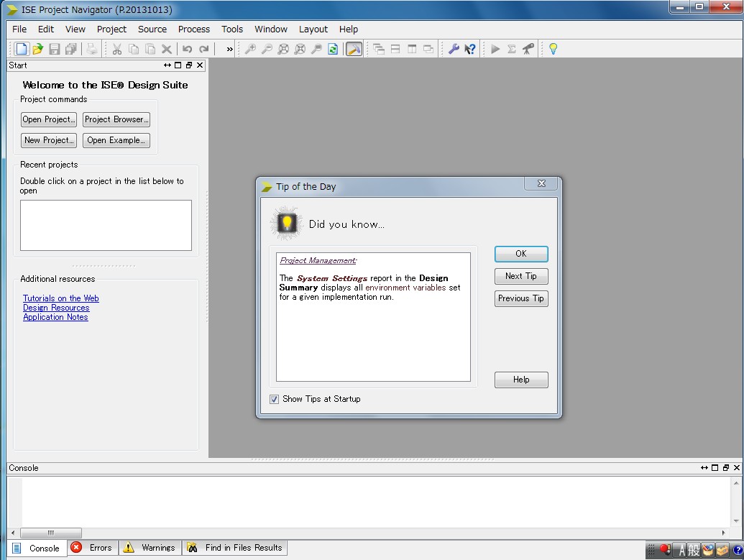Open the Tutorials on the Web link

60,298
